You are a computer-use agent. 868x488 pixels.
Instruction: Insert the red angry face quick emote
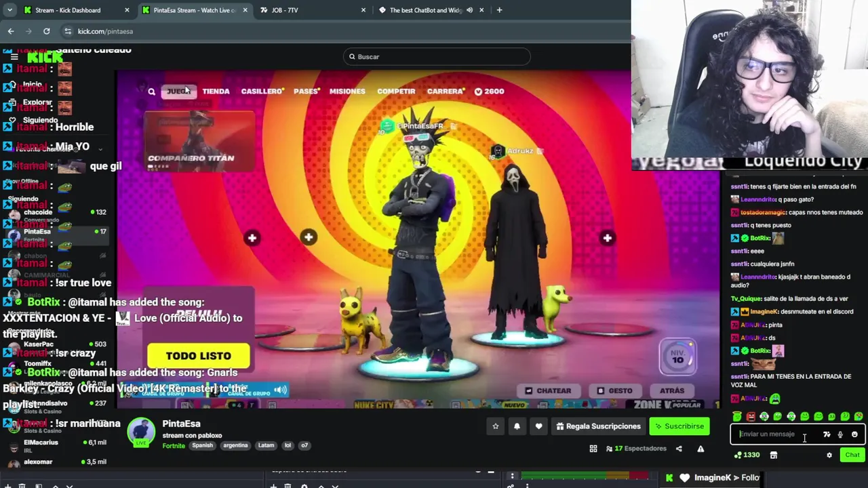(751, 416)
